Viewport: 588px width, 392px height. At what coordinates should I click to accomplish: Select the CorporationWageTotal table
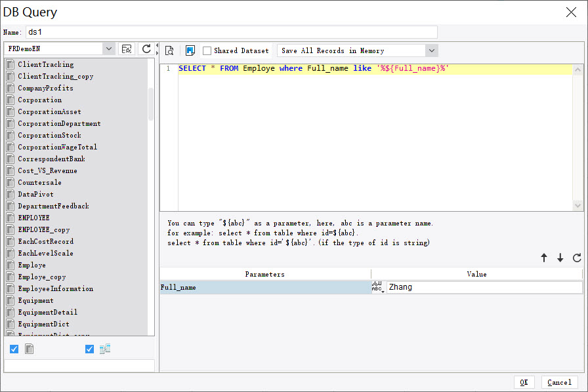click(x=57, y=147)
